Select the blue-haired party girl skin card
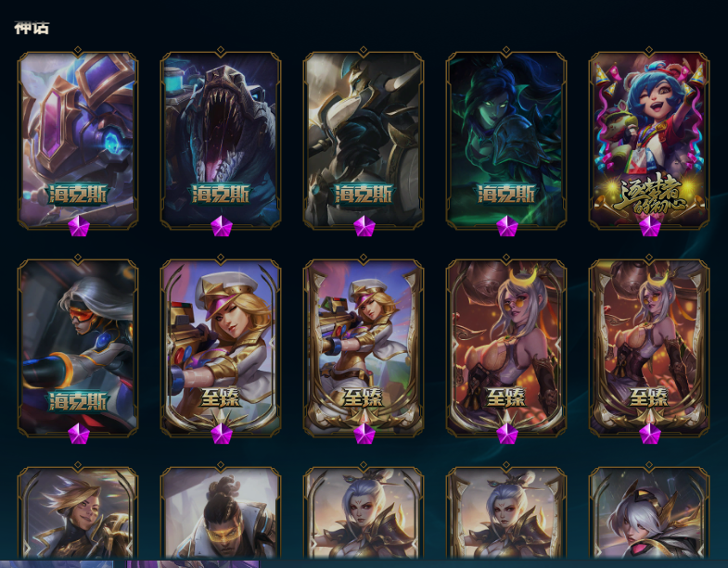 [649, 139]
